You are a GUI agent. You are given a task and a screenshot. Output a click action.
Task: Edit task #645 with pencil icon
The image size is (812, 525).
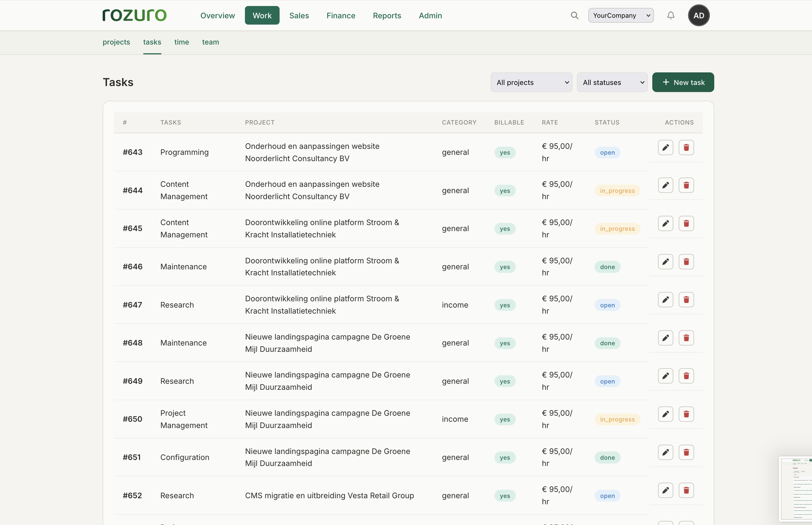pyautogui.click(x=665, y=224)
